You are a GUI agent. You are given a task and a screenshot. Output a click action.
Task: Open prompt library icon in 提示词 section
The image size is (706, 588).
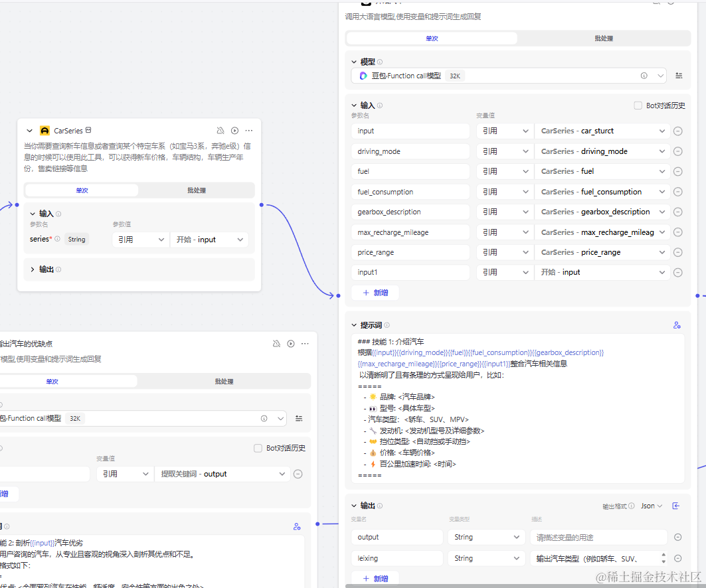pyautogui.click(x=677, y=325)
